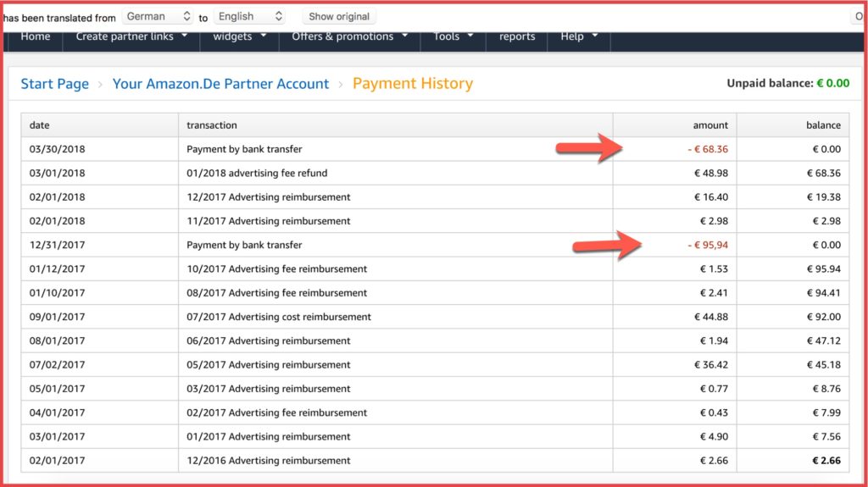868x487 pixels.
Task: Select the 01/2017 Advertising reimbursement transaction
Action: pyautogui.click(x=395, y=436)
